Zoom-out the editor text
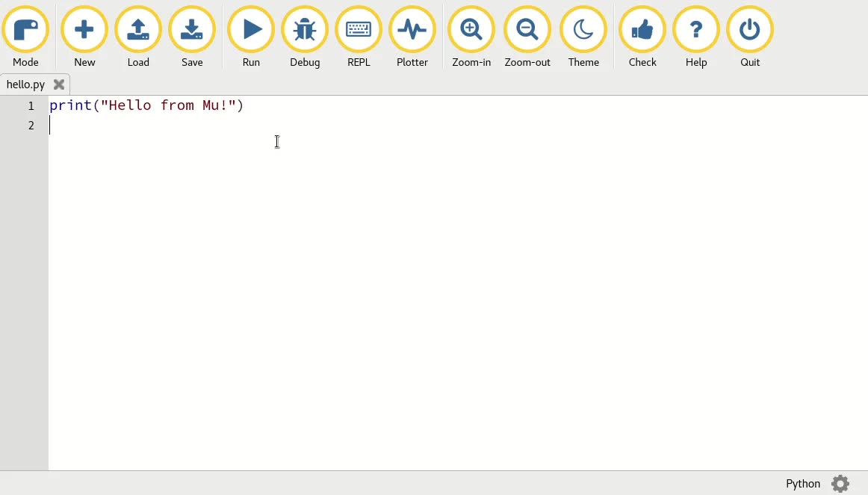This screenshot has width=868, height=495. 527,37
